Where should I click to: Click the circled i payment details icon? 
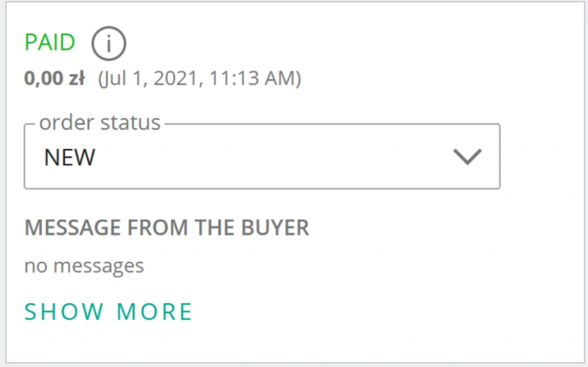[x=108, y=43]
